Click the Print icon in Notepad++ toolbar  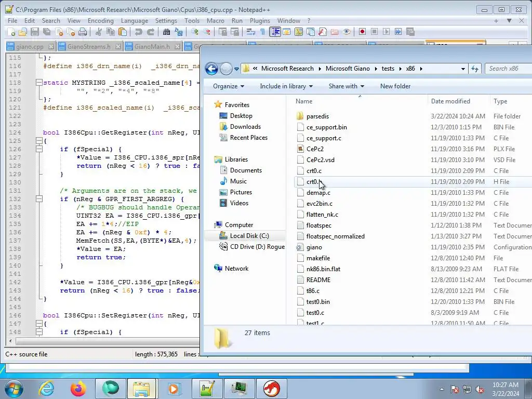[x=83, y=32]
